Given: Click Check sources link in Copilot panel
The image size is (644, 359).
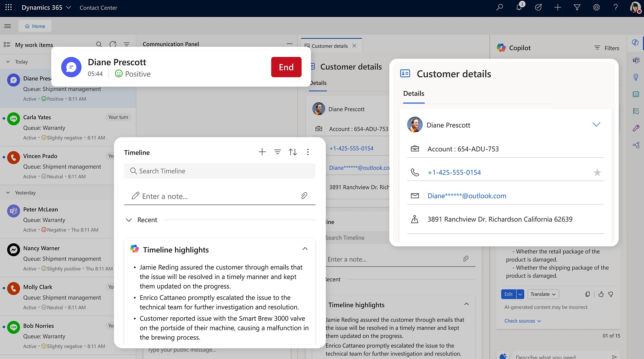Looking at the screenshot, I should click(x=520, y=321).
